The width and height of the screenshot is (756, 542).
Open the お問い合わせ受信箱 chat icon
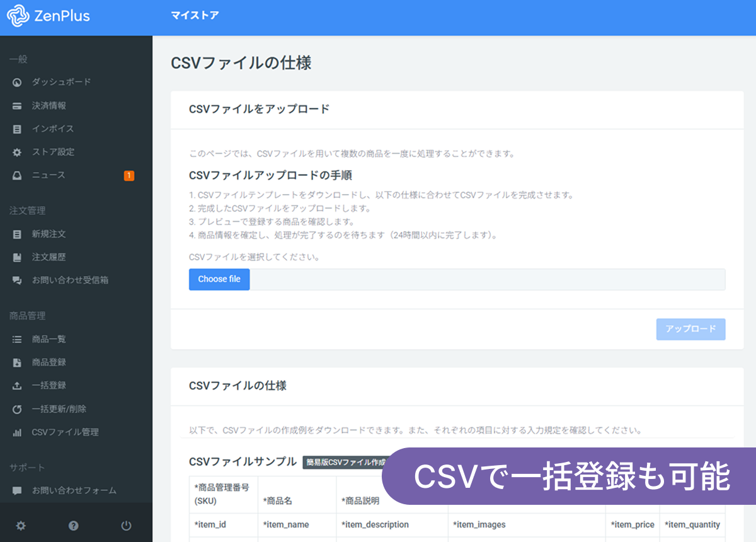tap(17, 280)
